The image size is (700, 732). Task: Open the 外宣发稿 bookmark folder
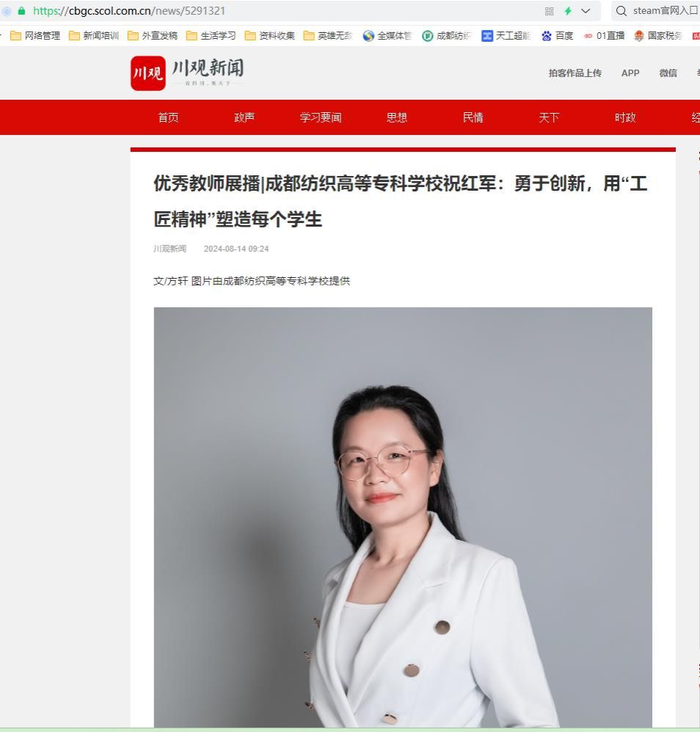[x=153, y=35]
